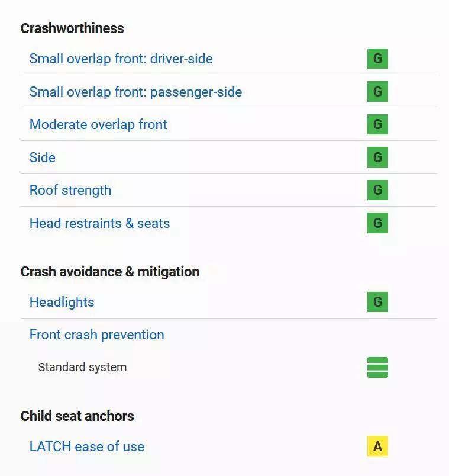This screenshot has height=476, width=449.
Task: Click the G badge for passenger-side small overlap
Action: pos(377,92)
